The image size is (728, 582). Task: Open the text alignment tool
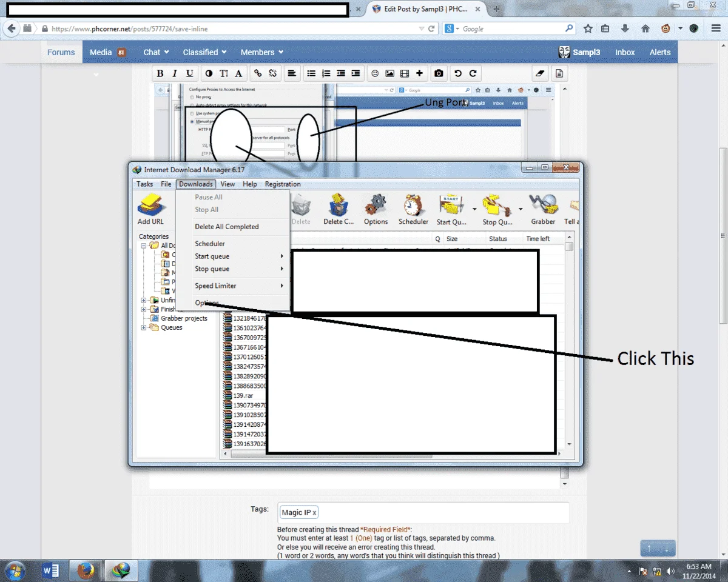[292, 73]
